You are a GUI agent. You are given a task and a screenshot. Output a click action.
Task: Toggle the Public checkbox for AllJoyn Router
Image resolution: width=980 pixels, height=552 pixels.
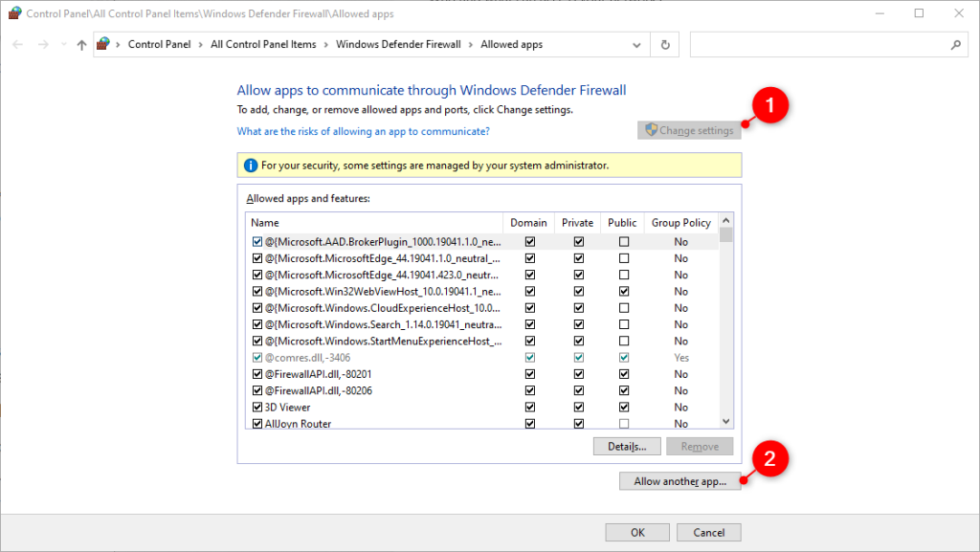pos(623,422)
